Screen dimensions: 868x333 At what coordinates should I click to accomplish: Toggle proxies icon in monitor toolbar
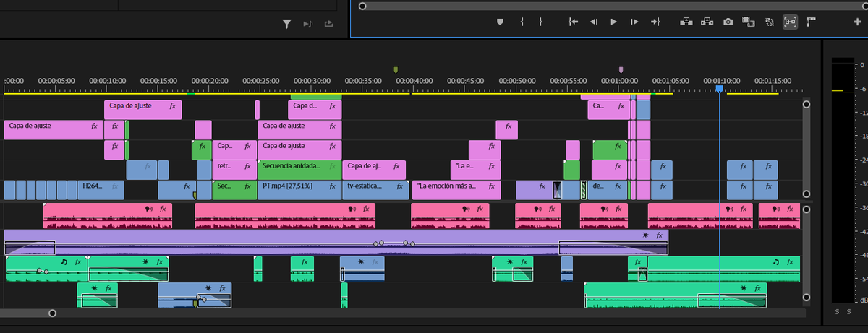[769, 22]
